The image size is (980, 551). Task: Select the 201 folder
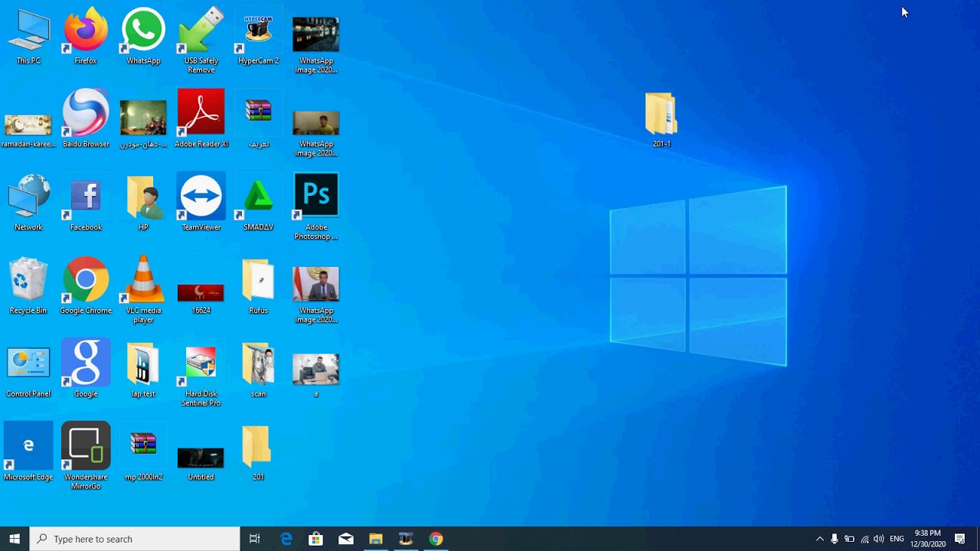(258, 452)
